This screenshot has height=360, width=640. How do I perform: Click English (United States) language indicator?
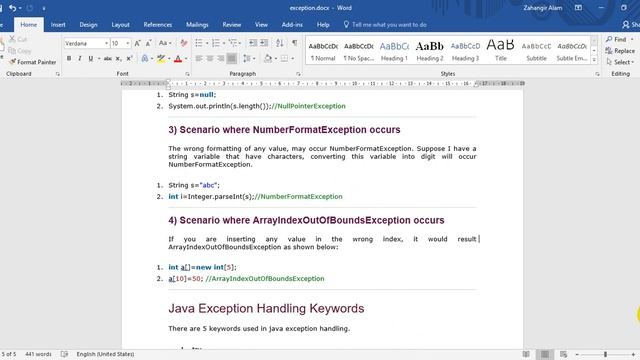coord(105,354)
